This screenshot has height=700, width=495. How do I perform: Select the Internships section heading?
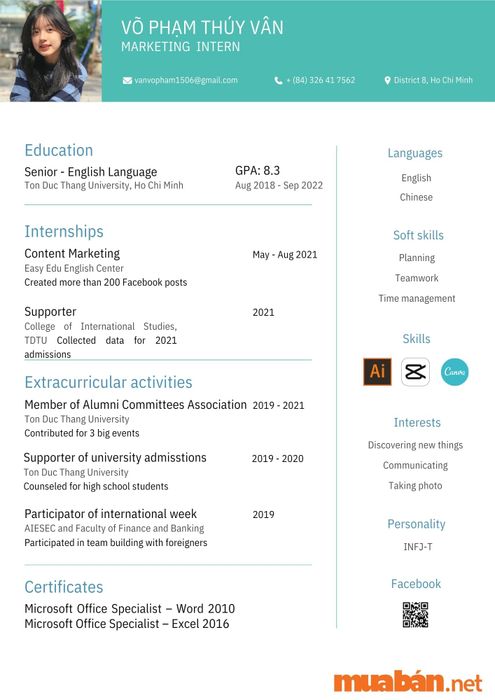64,231
